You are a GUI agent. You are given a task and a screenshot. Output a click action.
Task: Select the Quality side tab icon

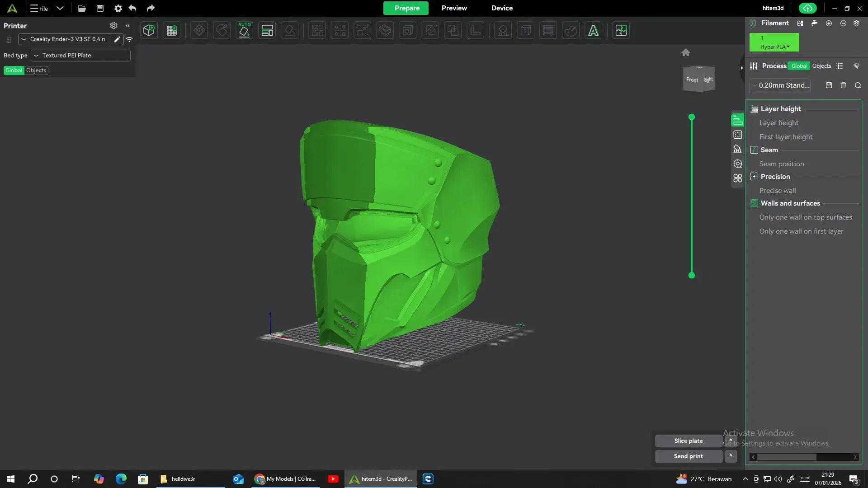738,120
